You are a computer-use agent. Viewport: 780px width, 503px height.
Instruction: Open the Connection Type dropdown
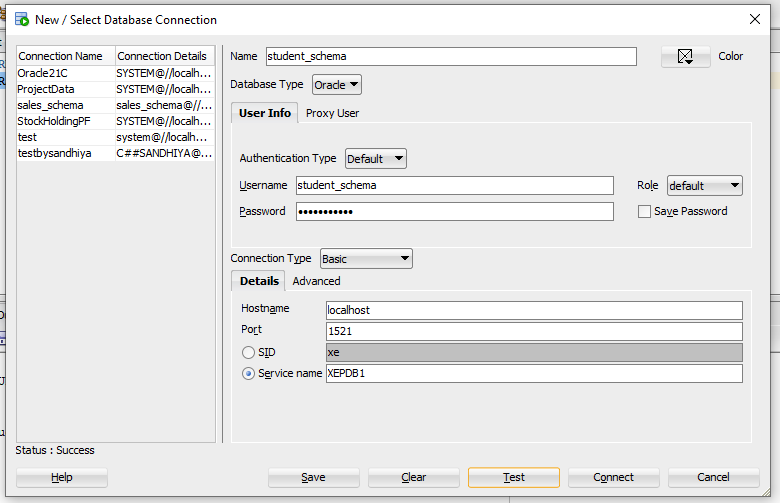(x=366, y=259)
